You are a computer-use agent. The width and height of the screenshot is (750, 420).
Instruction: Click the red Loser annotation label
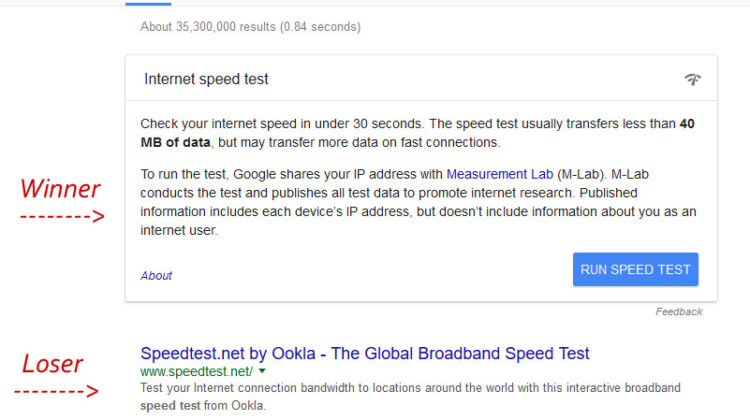(53, 364)
